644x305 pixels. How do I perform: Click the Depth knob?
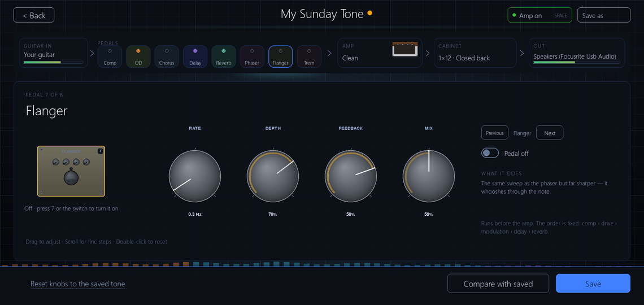click(x=273, y=176)
